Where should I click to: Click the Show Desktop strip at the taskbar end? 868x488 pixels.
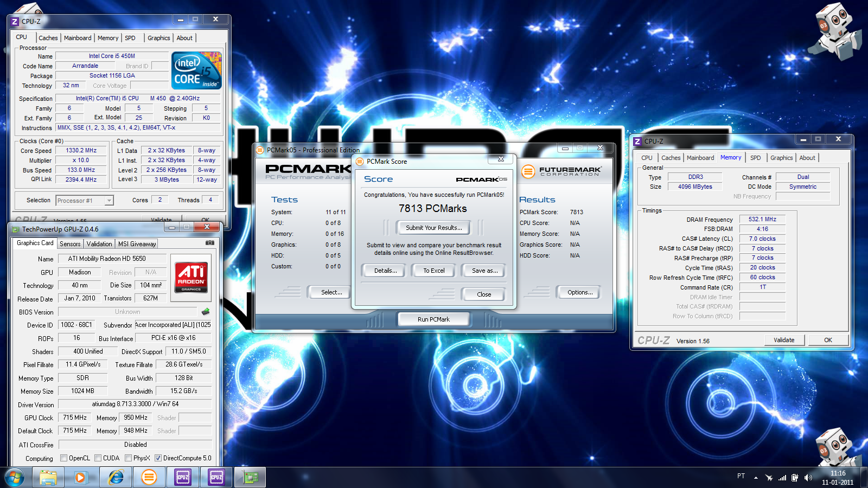point(864,478)
